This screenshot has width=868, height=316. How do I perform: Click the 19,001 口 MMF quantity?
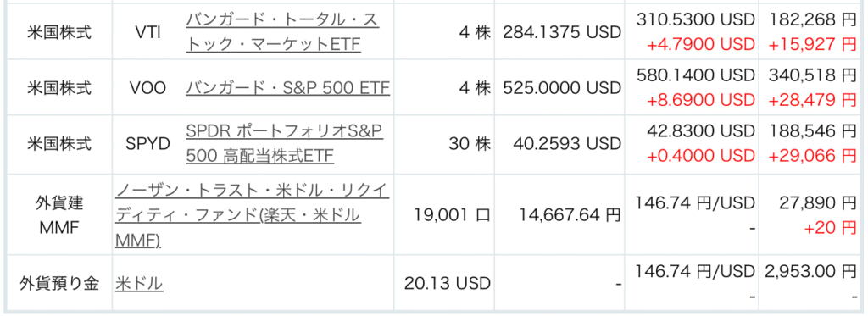[x=453, y=215]
